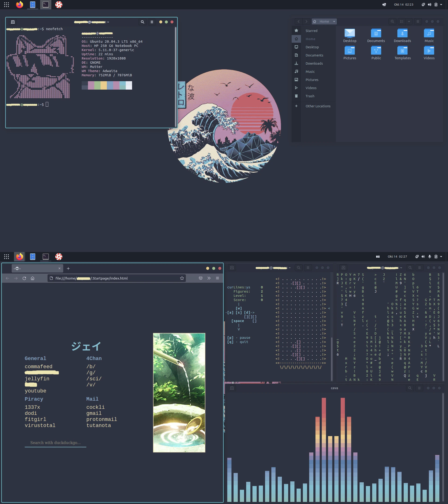Open the hamburger menu of the neofetch terminal
This screenshot has height=504, width=448.
click(152, 22)
